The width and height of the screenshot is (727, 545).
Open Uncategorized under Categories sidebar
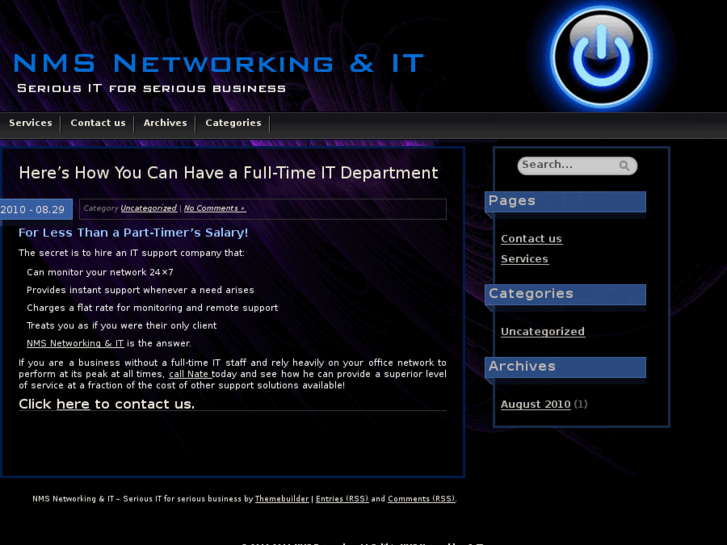542,331
